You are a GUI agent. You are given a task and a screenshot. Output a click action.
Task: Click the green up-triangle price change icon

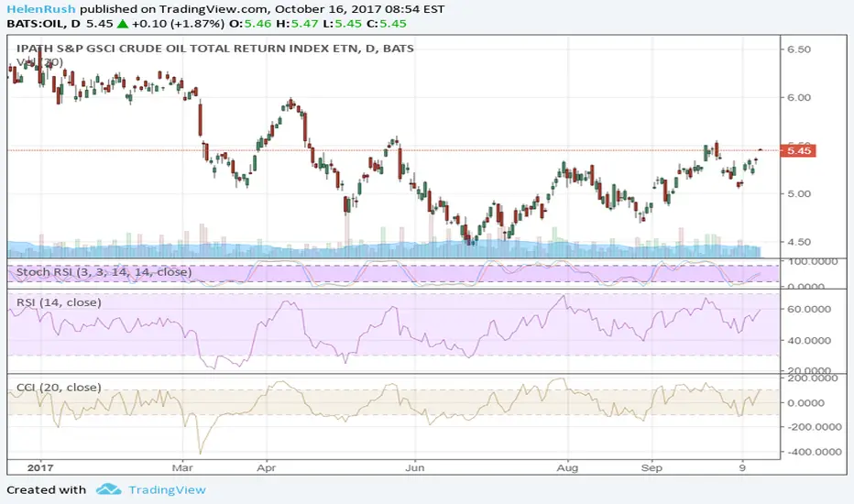(122, 24)
